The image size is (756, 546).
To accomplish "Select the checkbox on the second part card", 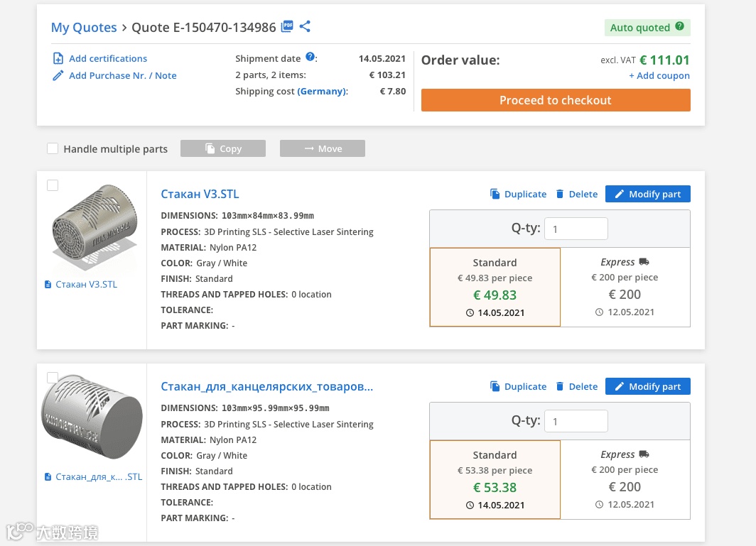I will pos(53,378).
